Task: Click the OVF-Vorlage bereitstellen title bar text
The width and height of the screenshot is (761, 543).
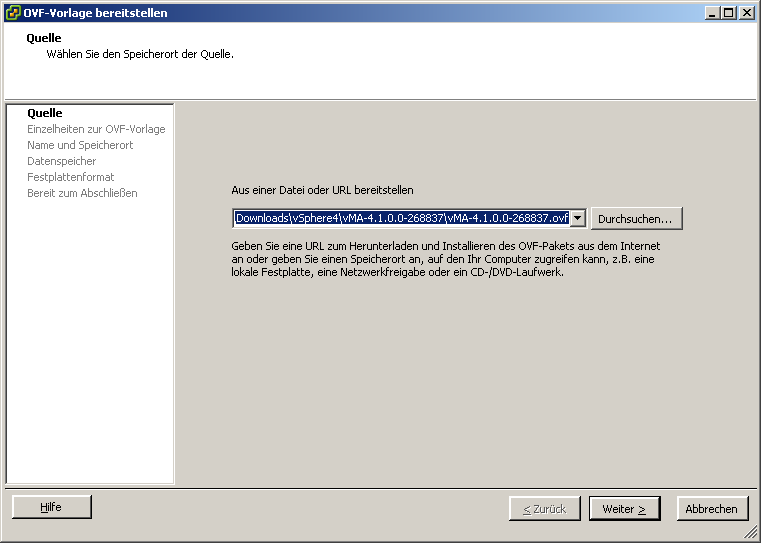Action: pyautogui.click(x=96, y=13)
